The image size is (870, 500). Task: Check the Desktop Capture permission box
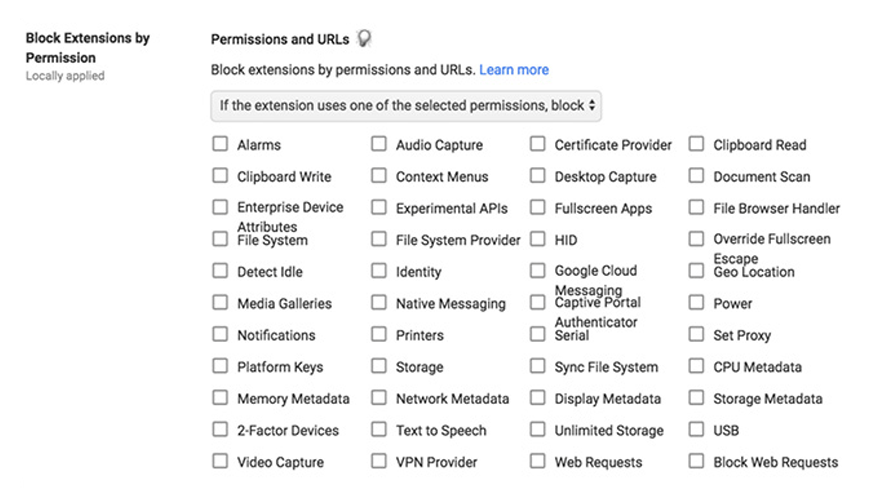538,175
